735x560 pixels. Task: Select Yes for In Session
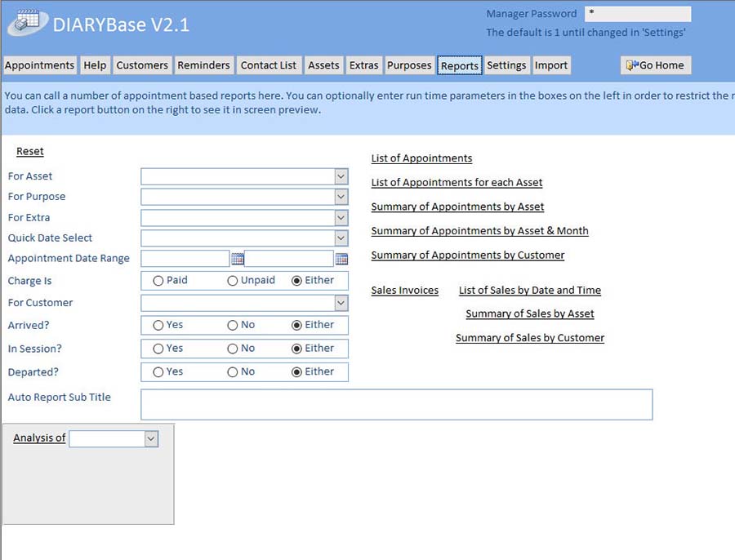(158, 349)
